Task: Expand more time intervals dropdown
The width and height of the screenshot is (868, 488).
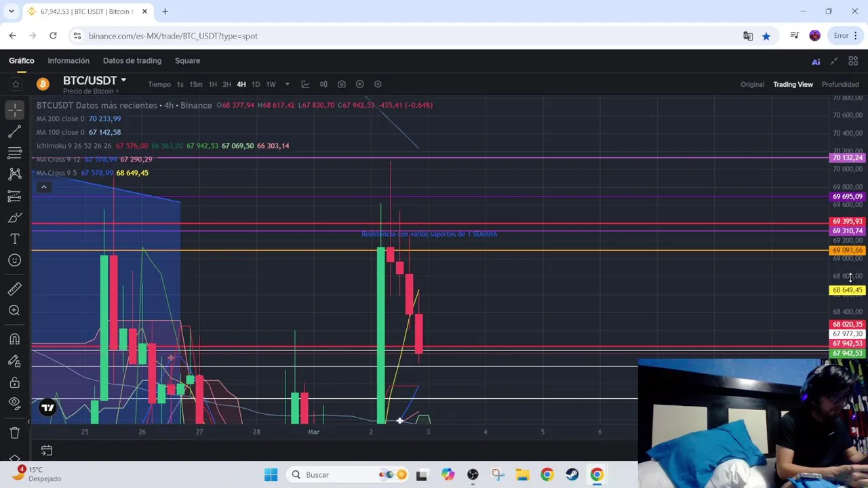Action: [x=287, y=85]
